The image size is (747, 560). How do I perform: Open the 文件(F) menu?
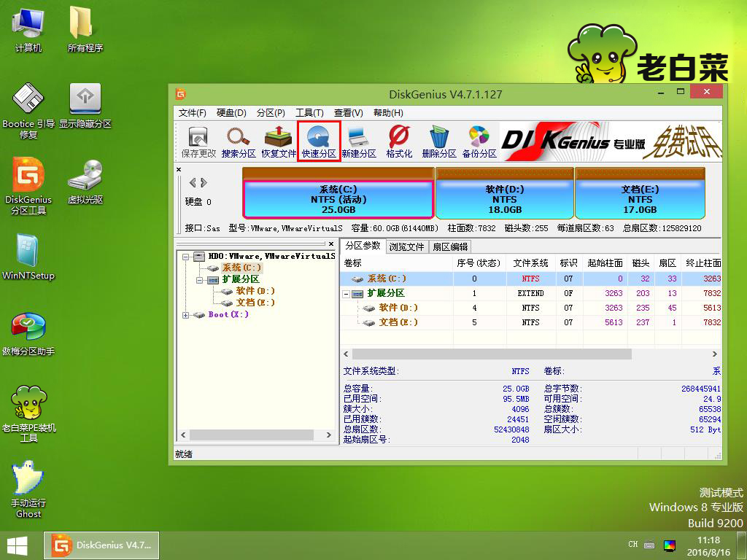click(193, 113)
